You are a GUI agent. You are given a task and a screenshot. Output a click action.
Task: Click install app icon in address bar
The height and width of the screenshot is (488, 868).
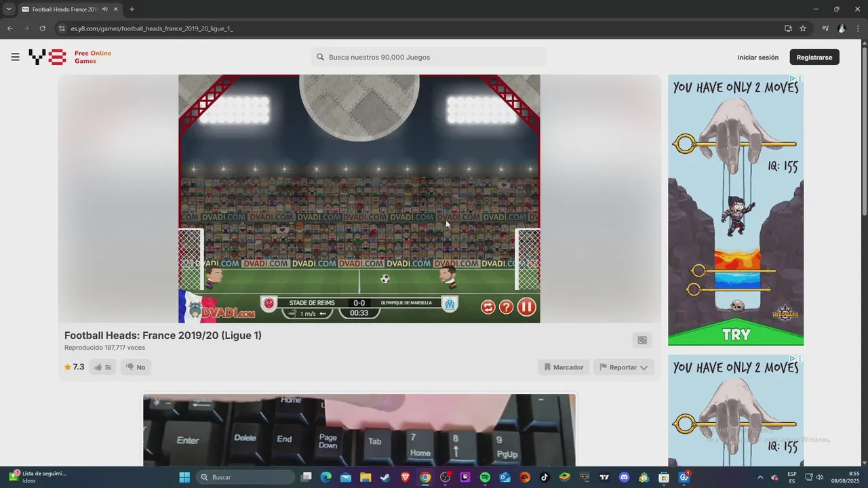click(x=788, y=28)
